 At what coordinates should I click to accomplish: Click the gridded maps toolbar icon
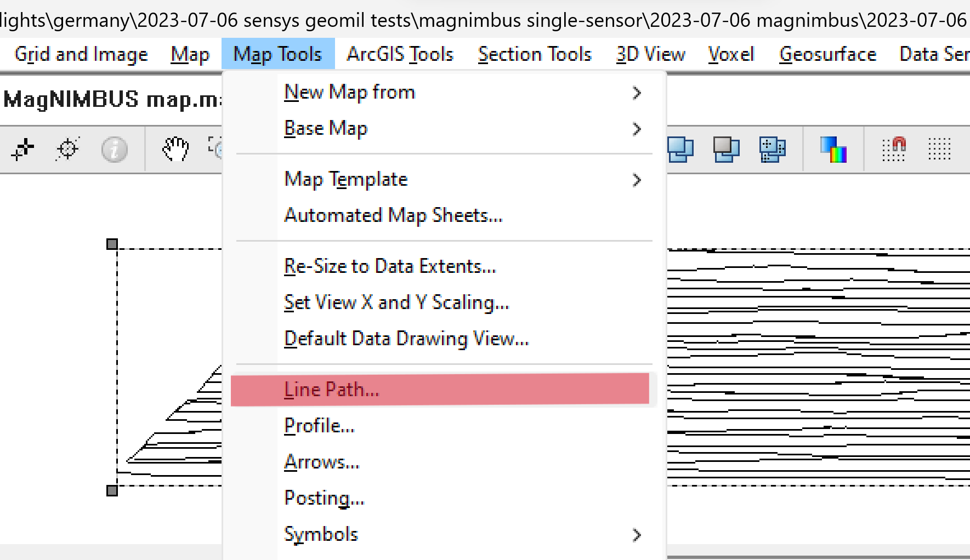click(x=772, y=149)
